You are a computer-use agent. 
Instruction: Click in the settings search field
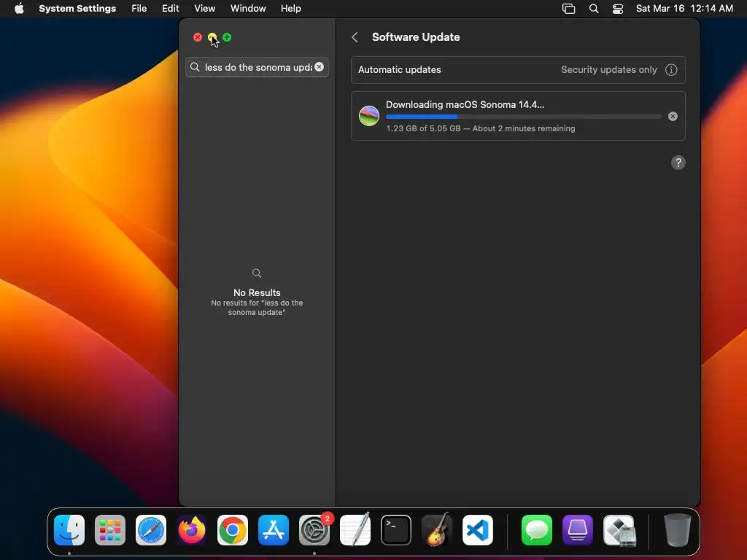pos(258,67)
